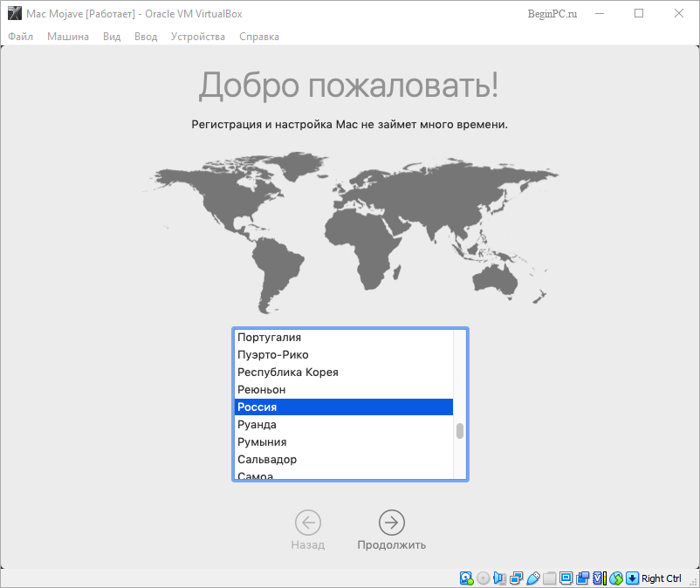
Task: Maximize the VirtualBox window
Action: tap(639, 14)
